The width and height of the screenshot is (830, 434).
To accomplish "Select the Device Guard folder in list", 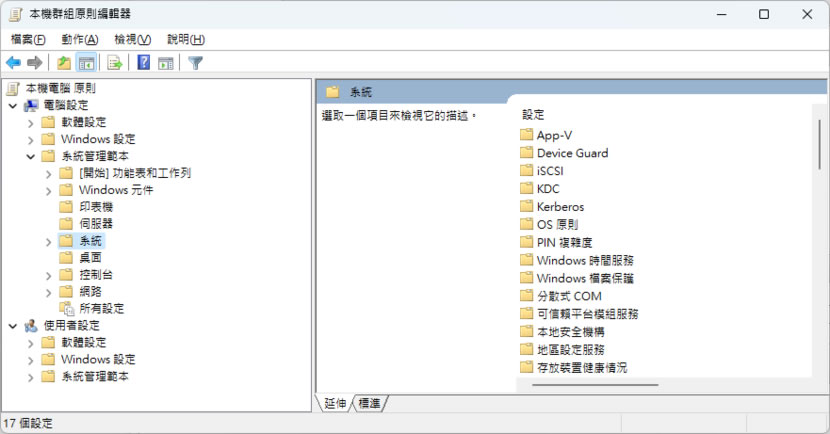I will pos(571,153).
